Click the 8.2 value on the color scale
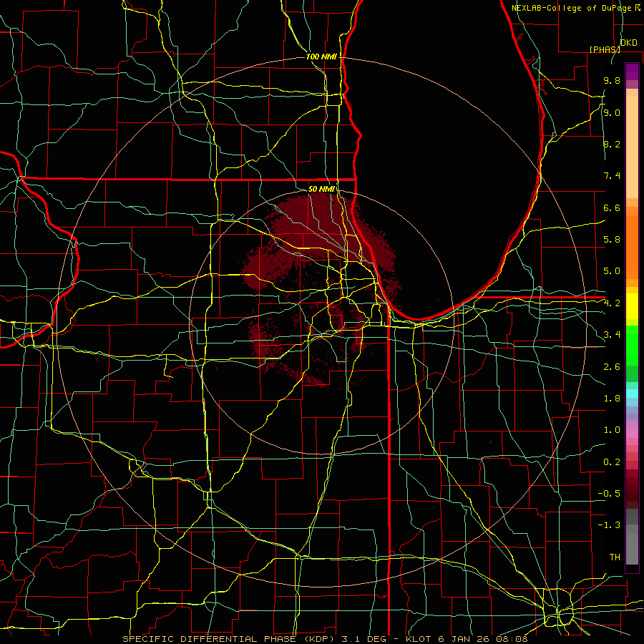The width and height of the screenshot is (644, 644). 612,144
